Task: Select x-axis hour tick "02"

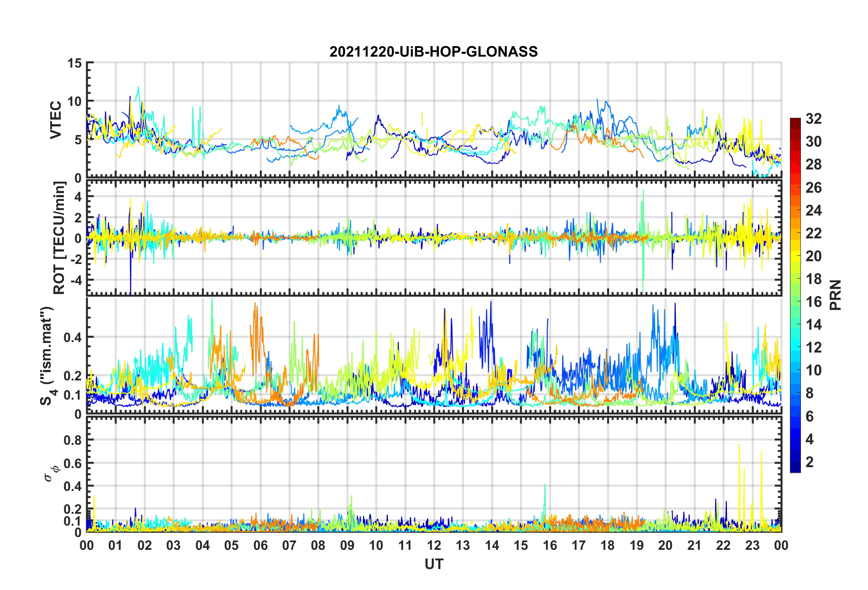Action: (145, 545)
